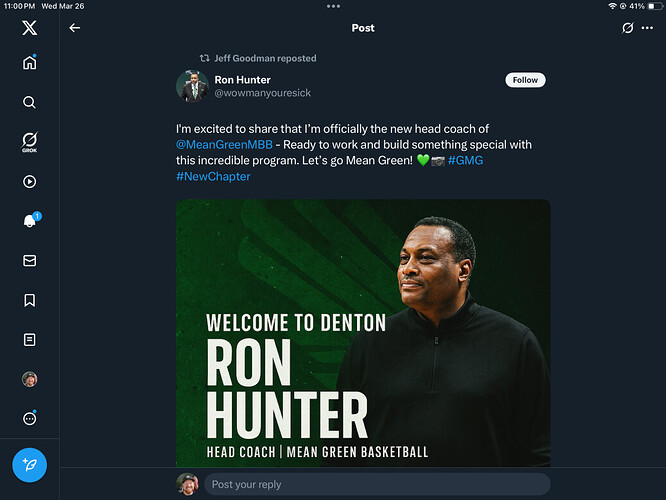Screen dimensions: 666x500
Task: Open the post's three-dot menu
Action: pyautogui.click(x=647, y=28)
